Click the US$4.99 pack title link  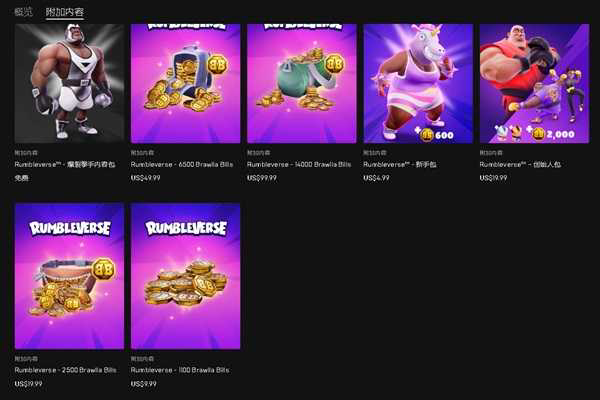[x=400, y=164]
